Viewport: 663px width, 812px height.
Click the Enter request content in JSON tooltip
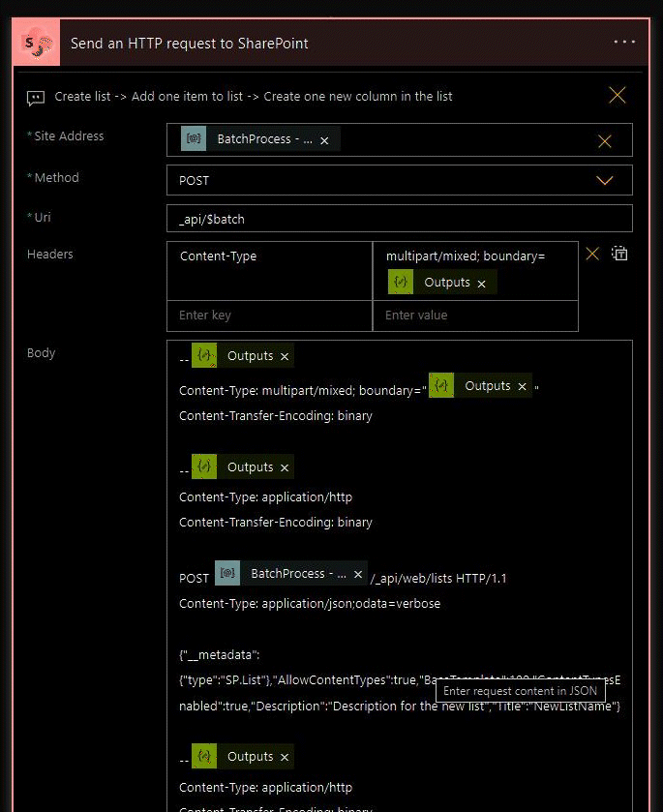tap(520, 691)
